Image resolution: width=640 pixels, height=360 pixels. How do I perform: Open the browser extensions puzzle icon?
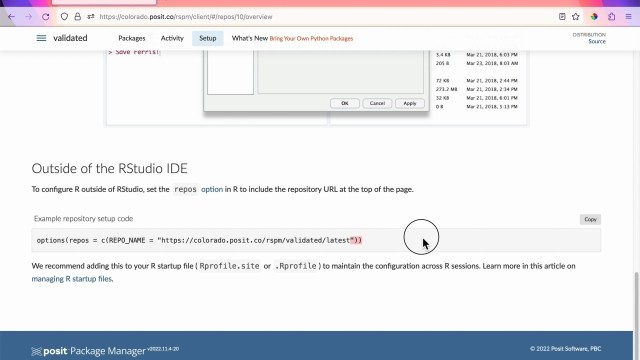611,17
